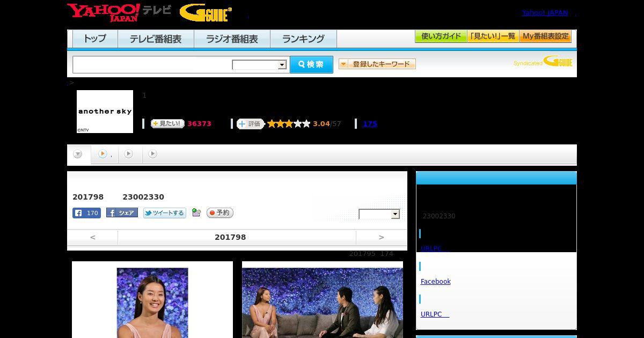
Task: Open the 使い方ガイド button
Action: tap(441, 36)
